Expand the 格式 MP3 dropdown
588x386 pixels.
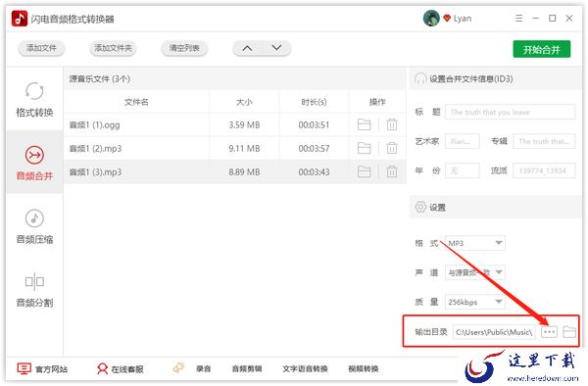pos(474,243)
